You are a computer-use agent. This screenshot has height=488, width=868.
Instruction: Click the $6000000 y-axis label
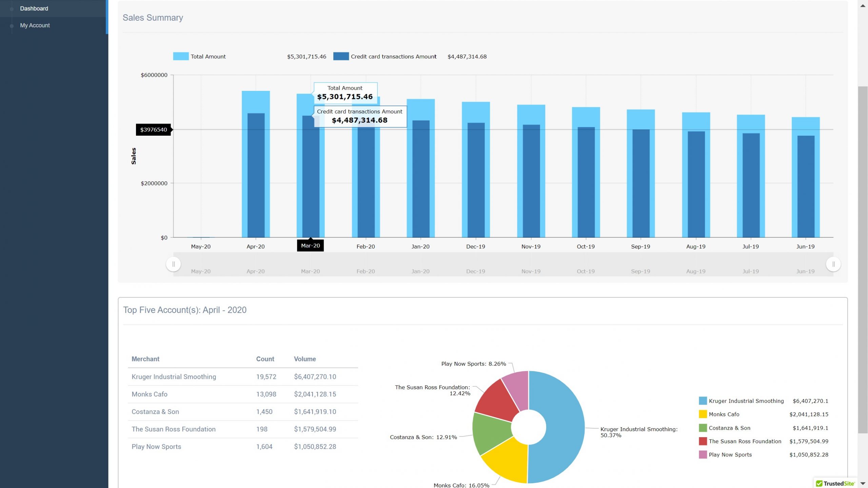pos(154,75)
